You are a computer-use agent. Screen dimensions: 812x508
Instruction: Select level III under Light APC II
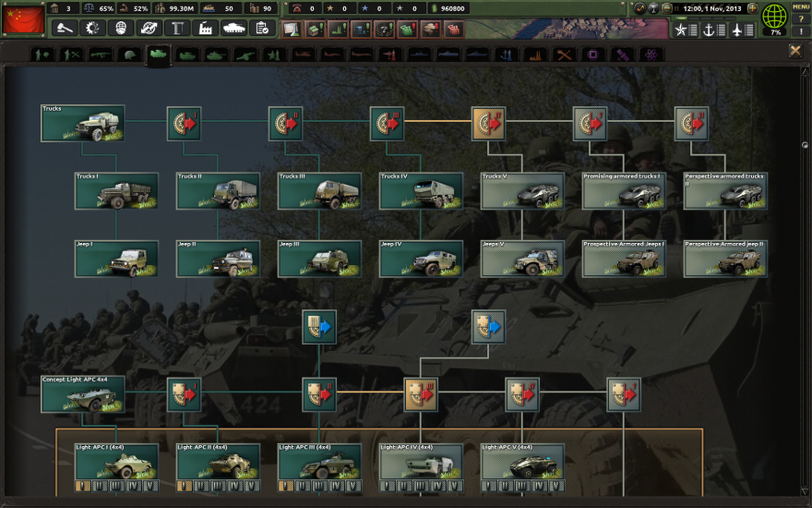[x=218, y=486]
